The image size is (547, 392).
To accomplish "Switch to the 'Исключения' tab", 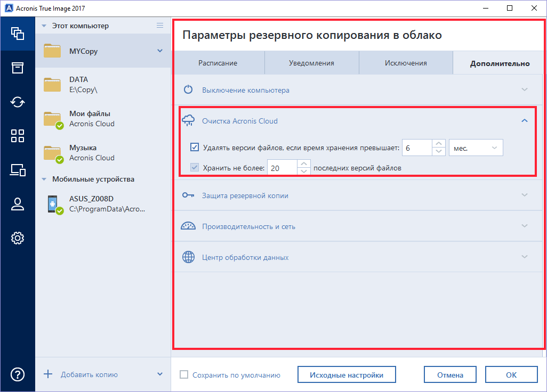I will click(x=406, y=63).
